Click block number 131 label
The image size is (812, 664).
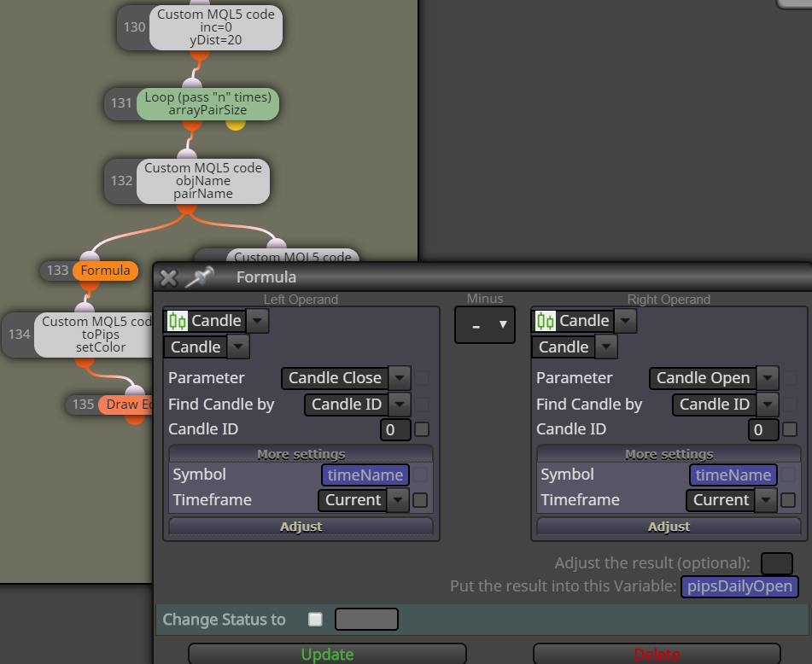tap(121, 103)
